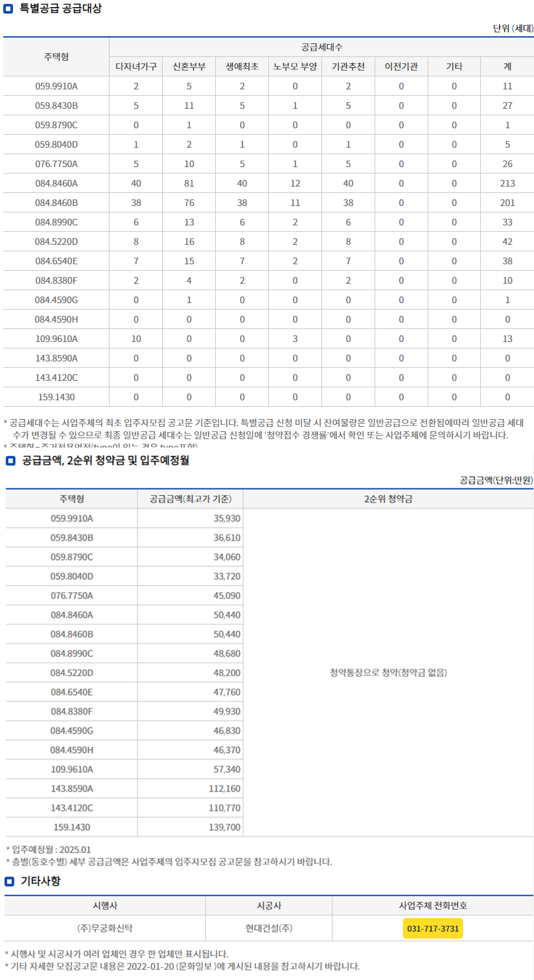Image resolution: width=534 pixels, height=980 pixels.
Task: Click the 노부모 부양 column header
Action: click(295, 67)
